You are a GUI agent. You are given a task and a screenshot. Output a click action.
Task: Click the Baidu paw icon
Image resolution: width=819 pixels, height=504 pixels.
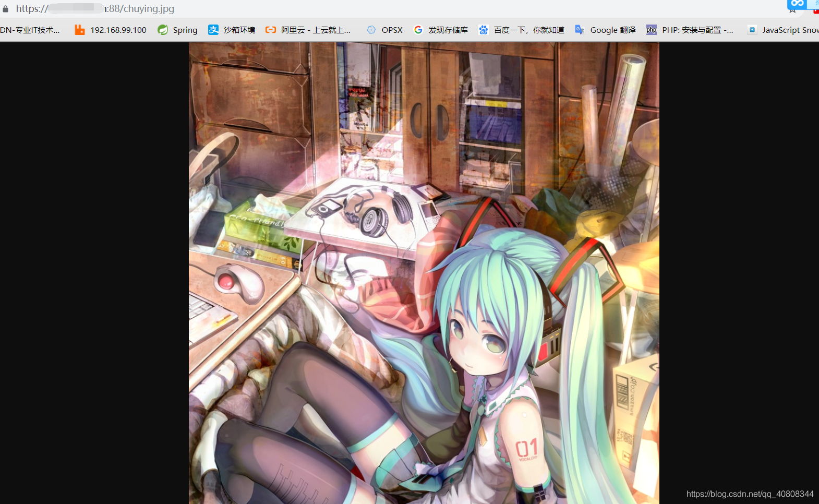tap(484, 30)
